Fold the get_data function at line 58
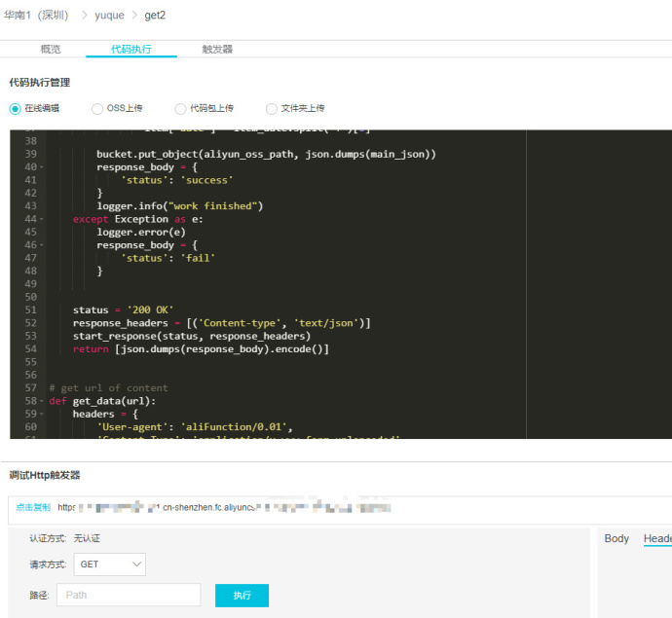 tap(42, 401)
